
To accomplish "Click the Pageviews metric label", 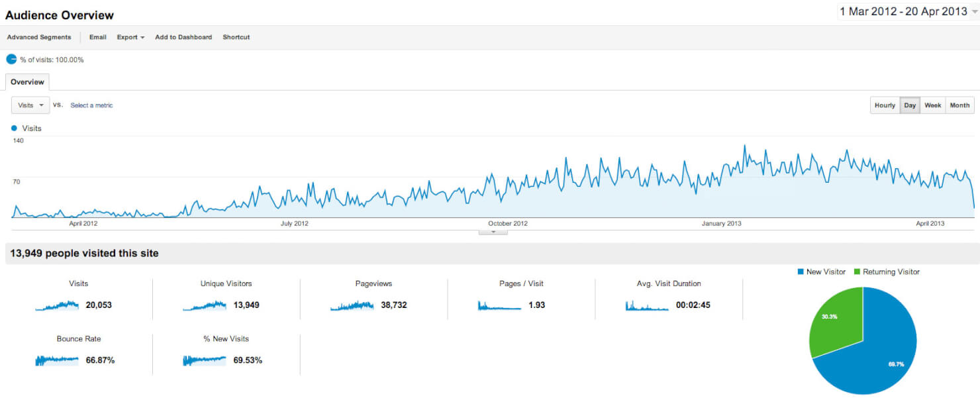I will point(373,283).
